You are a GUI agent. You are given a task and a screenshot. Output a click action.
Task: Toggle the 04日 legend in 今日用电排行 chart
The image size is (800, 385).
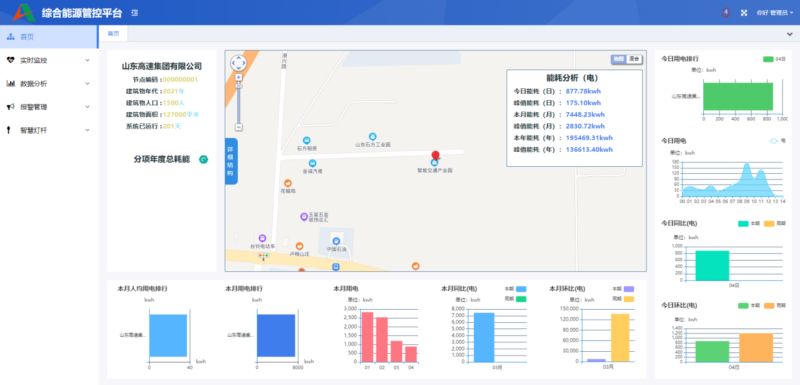[774, 59]
